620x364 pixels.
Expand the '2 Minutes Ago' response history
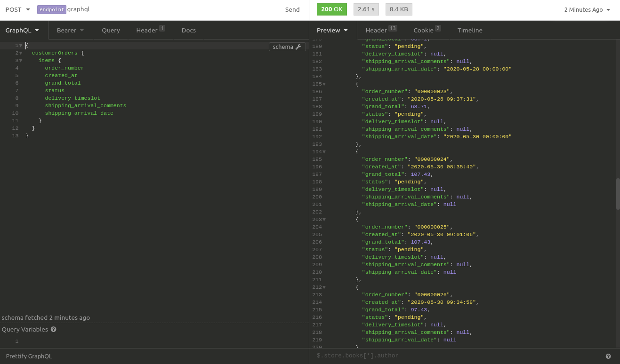(587, 10)
